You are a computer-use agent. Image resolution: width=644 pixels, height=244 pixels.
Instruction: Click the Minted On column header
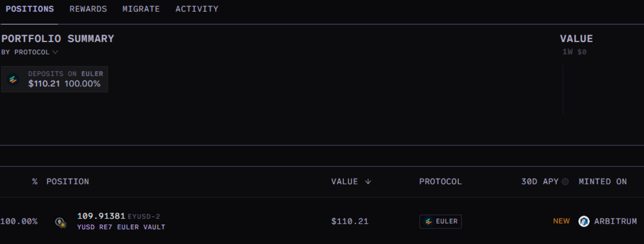point(603,181)
